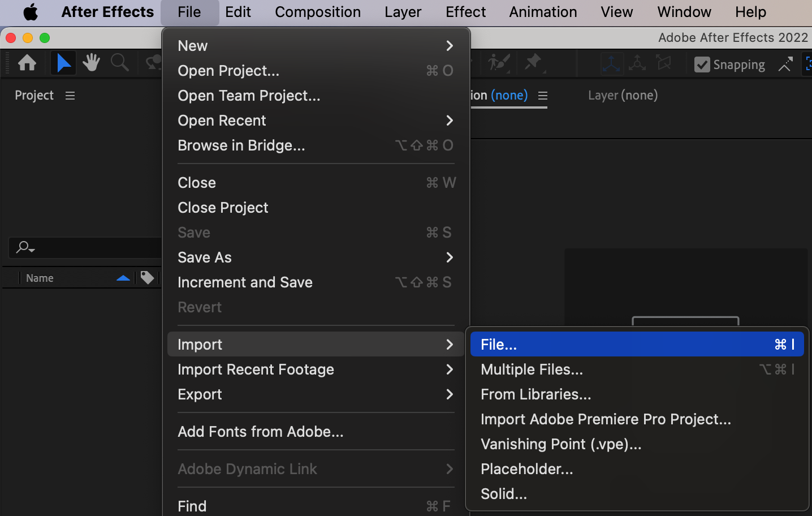Click the Home icon in toolbar

[27, 63]
